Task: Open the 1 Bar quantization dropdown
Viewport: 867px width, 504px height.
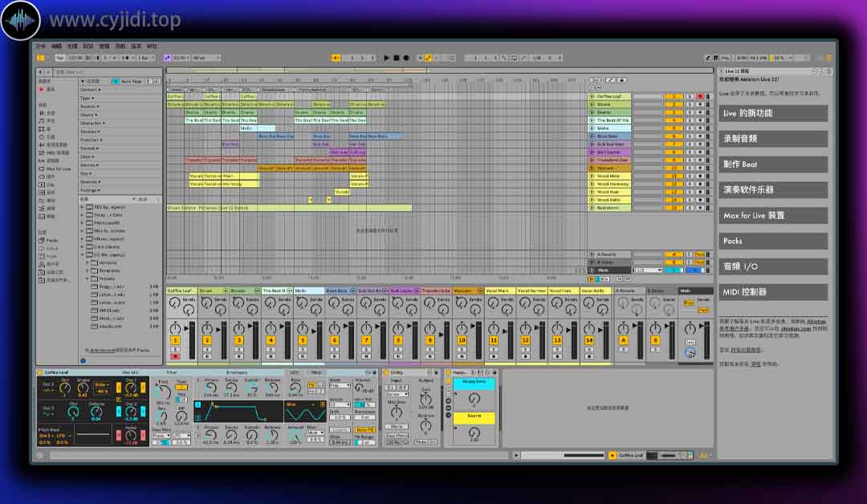Action: pos(146,58)
